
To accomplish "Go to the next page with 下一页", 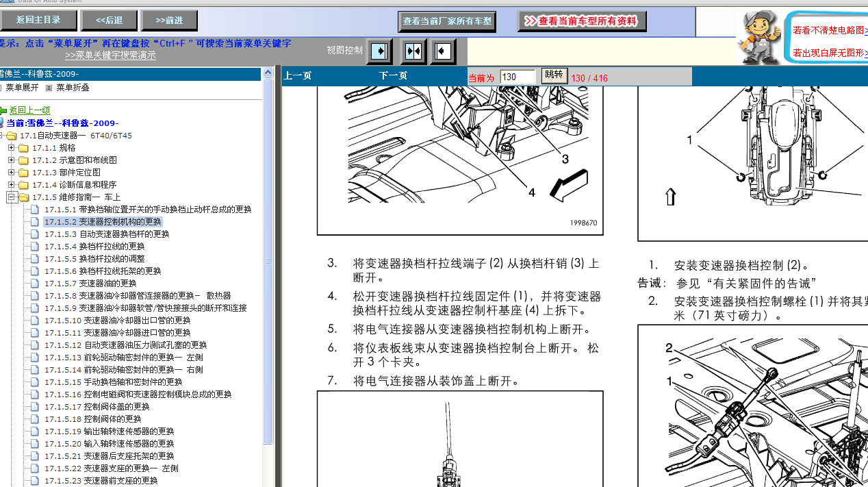I will (x=393, y=76).
